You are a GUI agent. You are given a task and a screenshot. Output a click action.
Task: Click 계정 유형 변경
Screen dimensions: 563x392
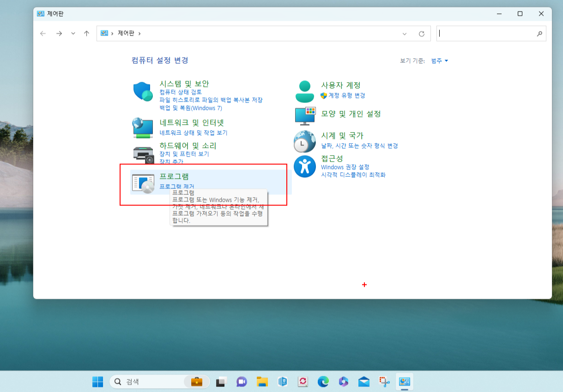pyautogui.click(x=347, y=96)
